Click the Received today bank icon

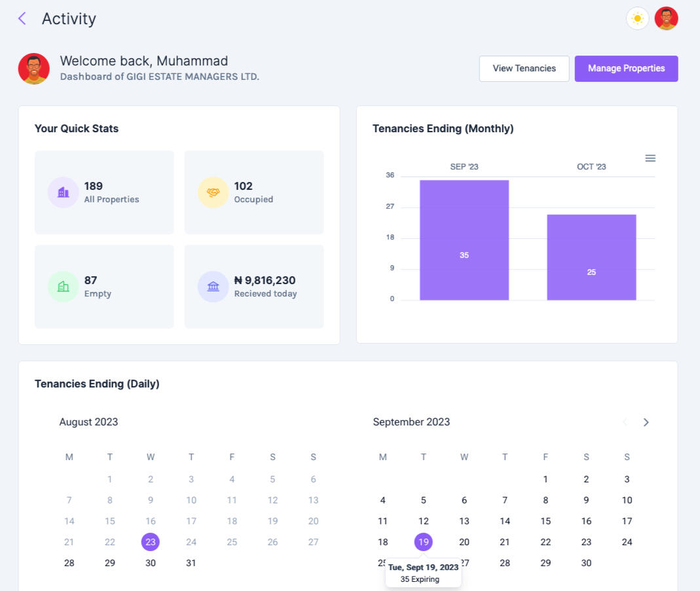click(x=213, y=286)
